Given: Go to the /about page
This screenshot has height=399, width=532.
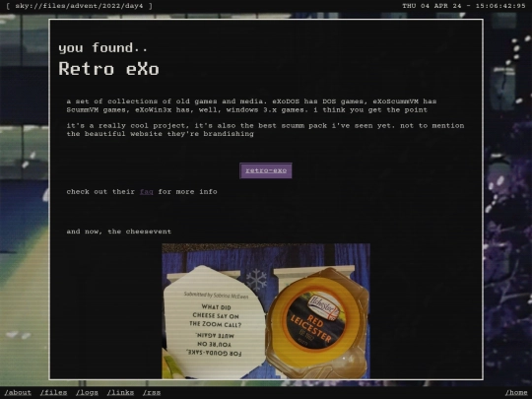Looking at the screenshot, I should click(18, 392).
